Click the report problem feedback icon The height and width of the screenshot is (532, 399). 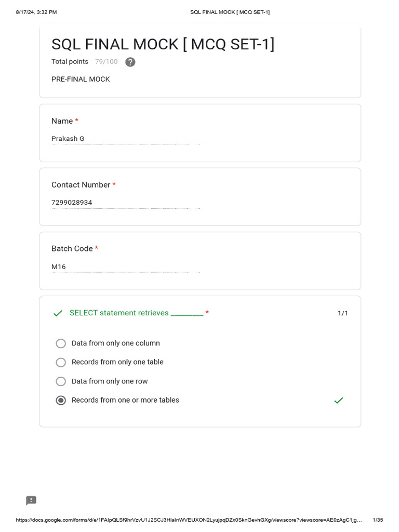(x=31, y=500)
